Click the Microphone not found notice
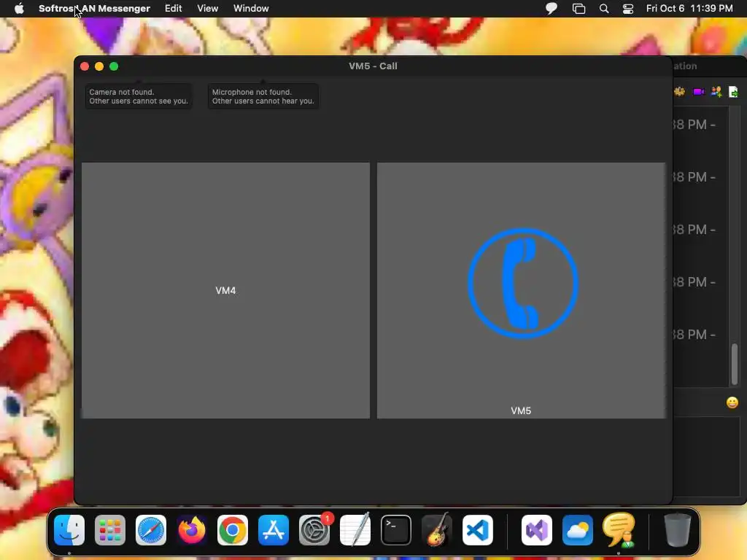The height and width of the screenshot is (560, 747). [263, 97]
